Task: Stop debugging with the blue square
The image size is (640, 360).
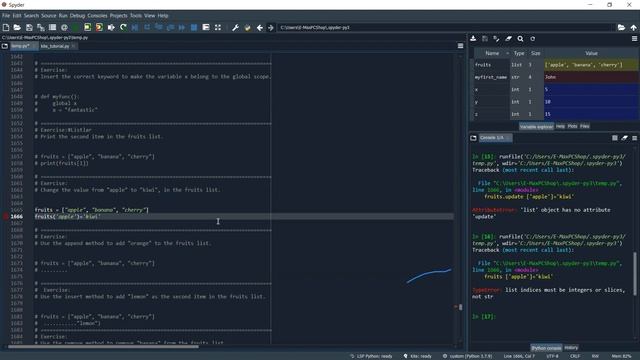Action: click(x=194, y=27)
